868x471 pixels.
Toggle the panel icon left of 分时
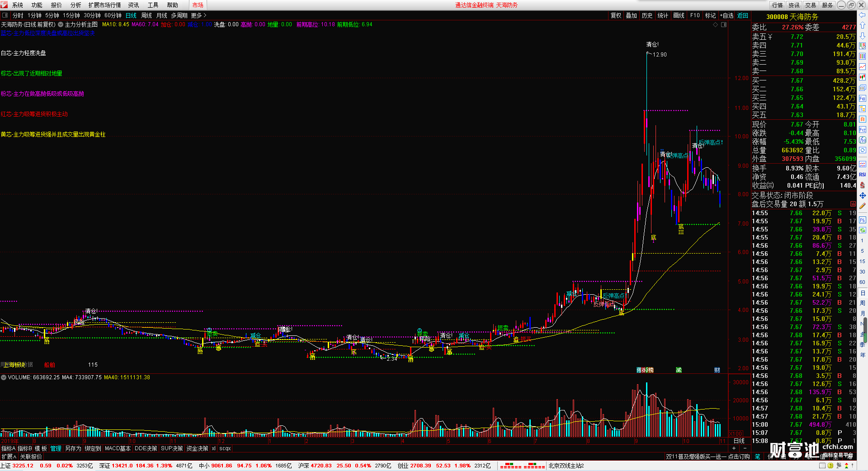pyautogui.click(x=5, y=15)
